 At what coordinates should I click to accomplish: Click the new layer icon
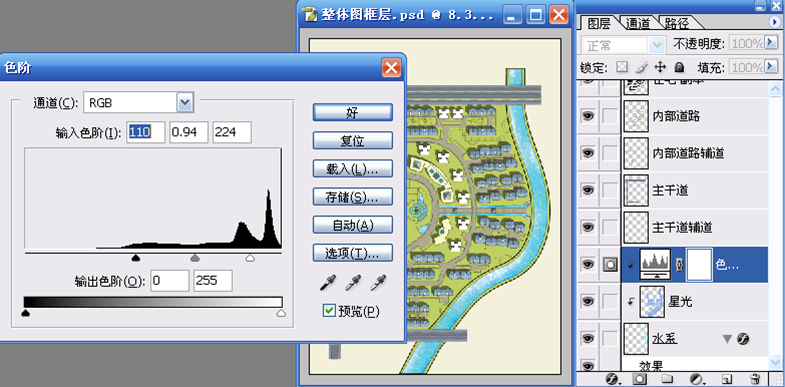[x=727, y=379]
